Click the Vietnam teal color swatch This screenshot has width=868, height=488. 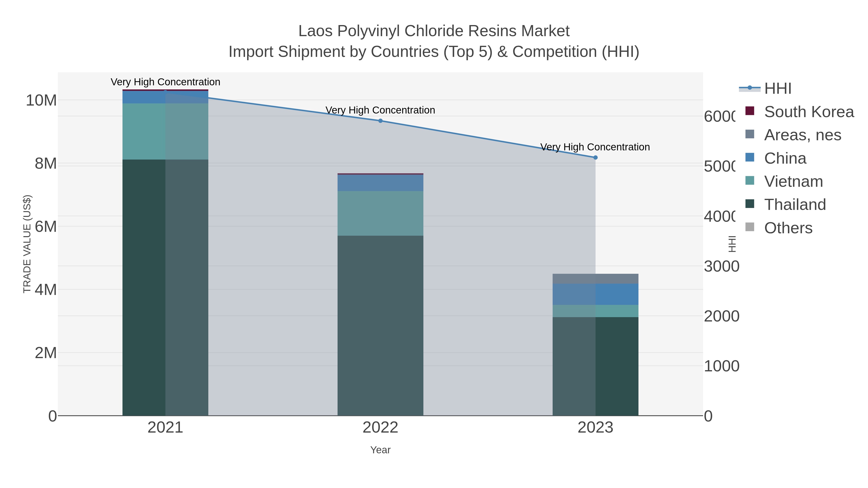coord(750,180)
